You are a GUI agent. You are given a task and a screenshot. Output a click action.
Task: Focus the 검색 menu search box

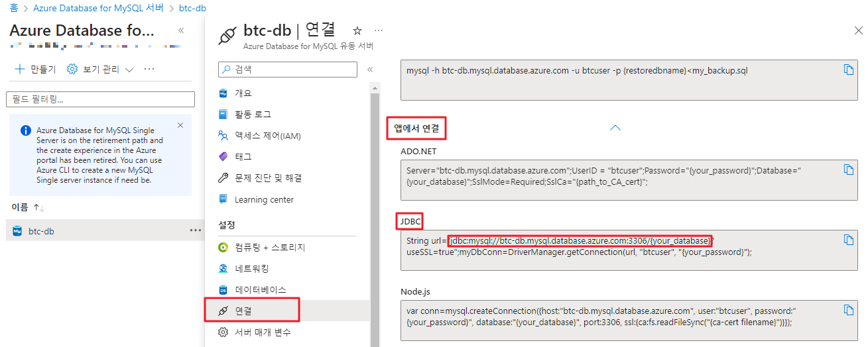[288, 69]
